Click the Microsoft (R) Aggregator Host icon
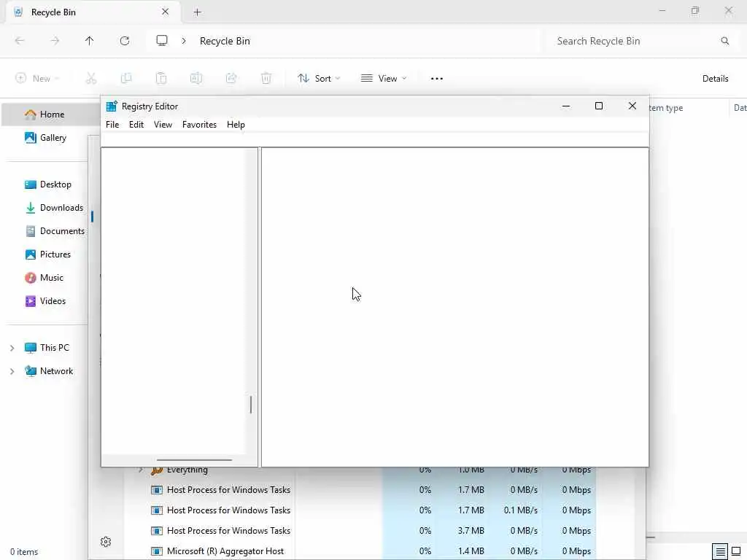 [x=156, y=551]
